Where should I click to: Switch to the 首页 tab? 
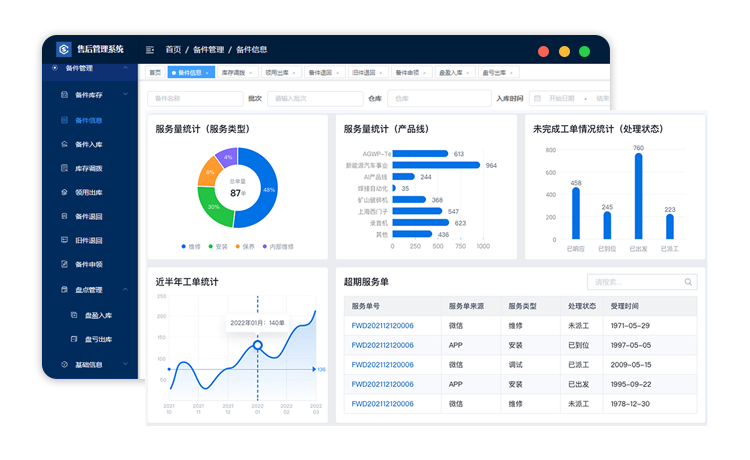tap(155, 73)
